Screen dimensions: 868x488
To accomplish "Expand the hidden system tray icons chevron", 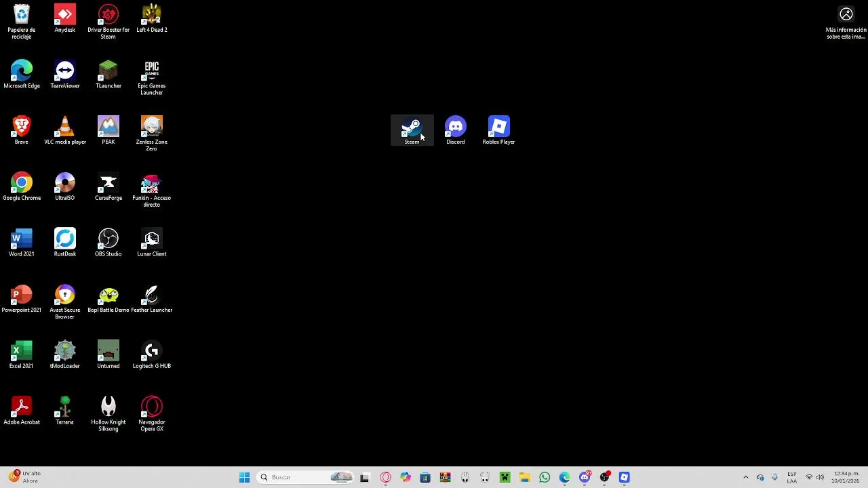I will point(746,477).
